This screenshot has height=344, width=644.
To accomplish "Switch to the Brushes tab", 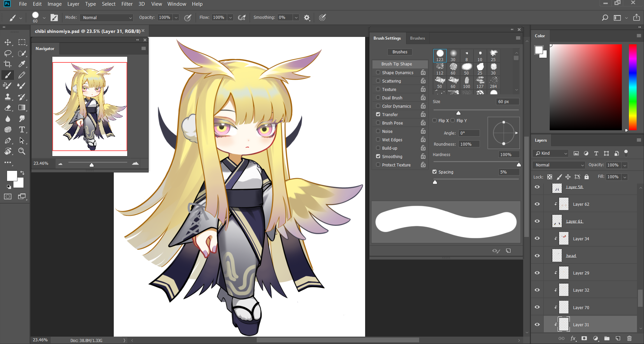I will click(417, 38).
